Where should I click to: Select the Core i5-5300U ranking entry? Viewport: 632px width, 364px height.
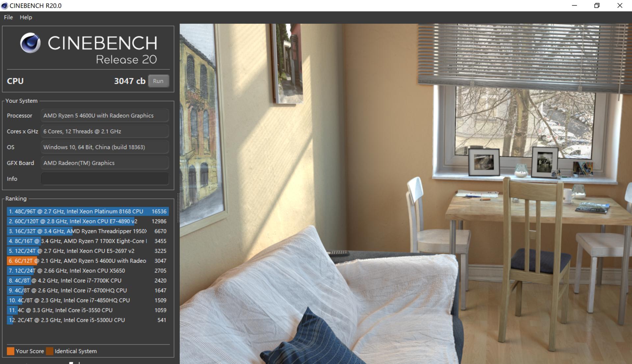coord(88,320)
